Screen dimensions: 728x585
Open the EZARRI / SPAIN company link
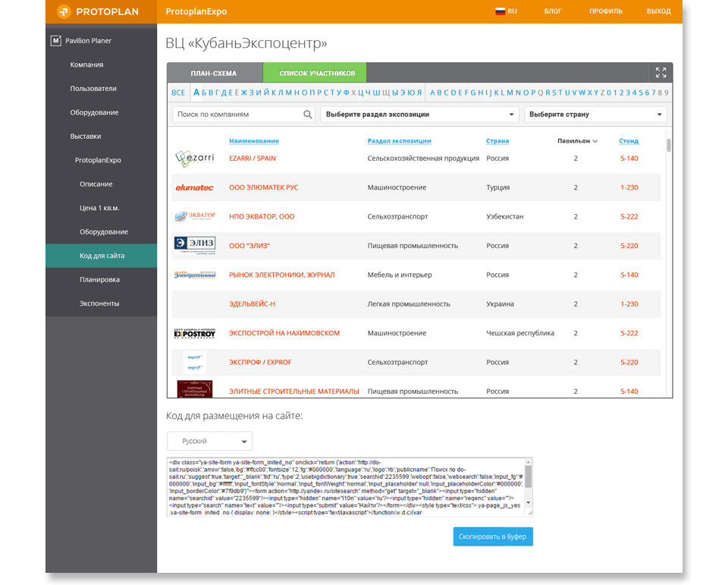click(x=252, y=159)
